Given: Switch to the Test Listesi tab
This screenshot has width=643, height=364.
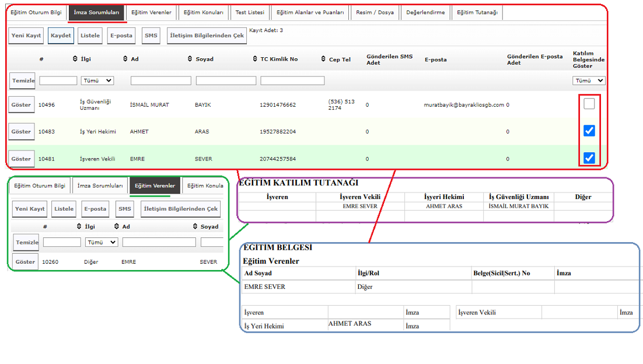Looking at the screenshot, I should 250,12.
